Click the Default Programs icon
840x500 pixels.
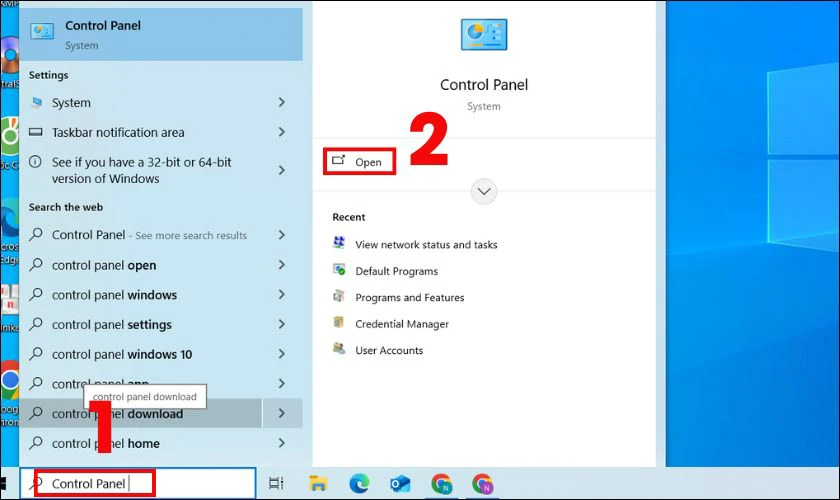[x=339, y=270]
